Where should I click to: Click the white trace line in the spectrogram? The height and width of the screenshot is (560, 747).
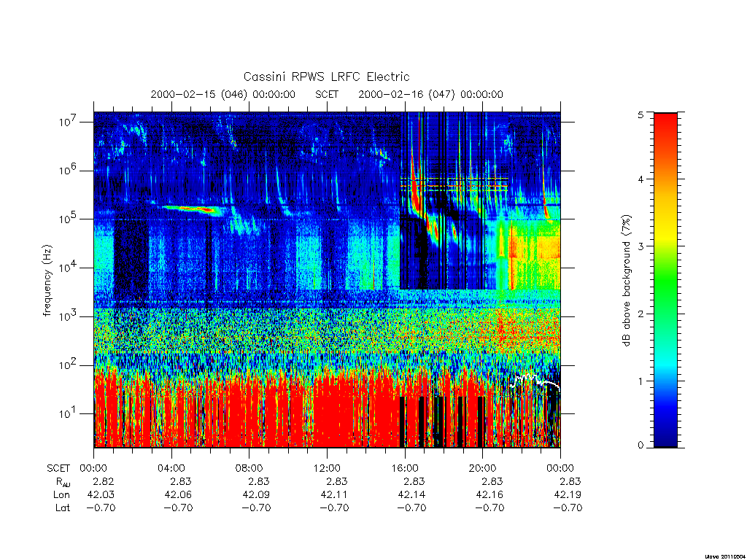(535, 381)
